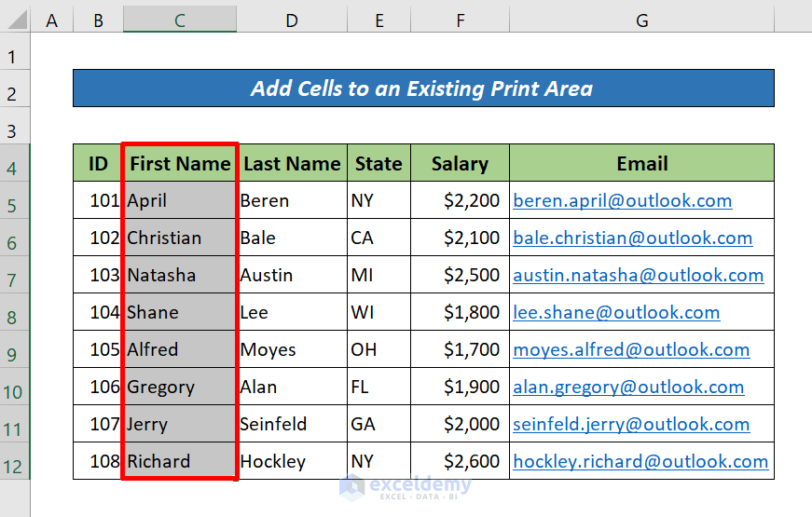This screenshot has width=812, height=517.
Task: Select the First Name header cell
Action: click(180, 164)
